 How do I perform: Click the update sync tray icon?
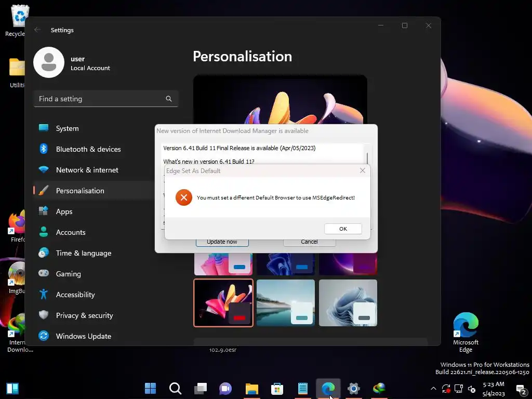point(446,389)
